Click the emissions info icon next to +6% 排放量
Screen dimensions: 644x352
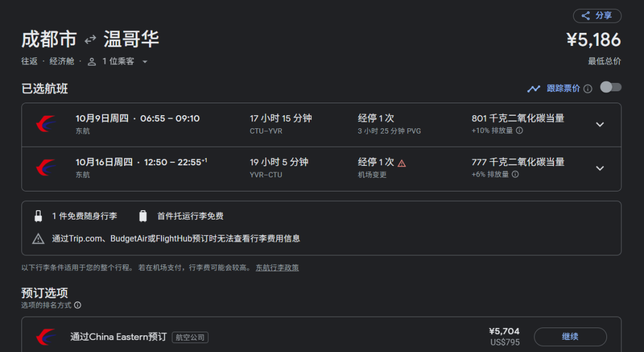point(515,174)
